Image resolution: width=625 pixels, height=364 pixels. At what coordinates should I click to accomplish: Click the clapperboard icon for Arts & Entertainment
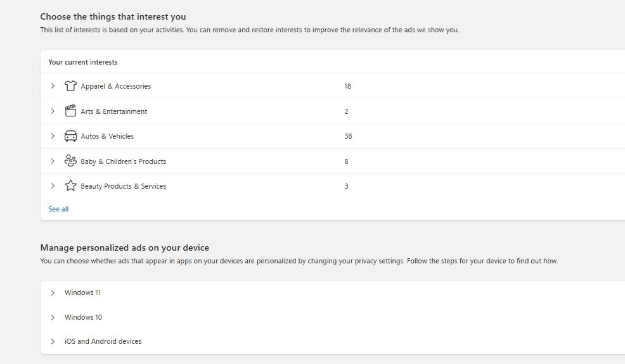coord(70,111)
